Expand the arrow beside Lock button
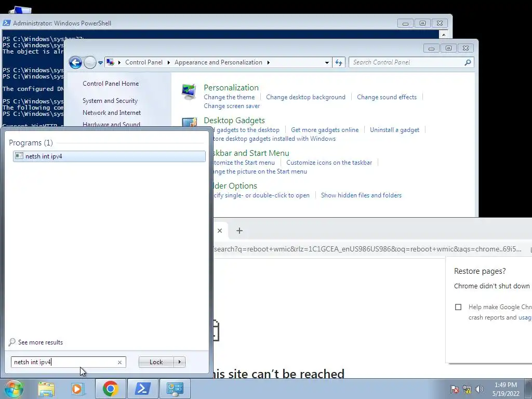 click(179, 362)
